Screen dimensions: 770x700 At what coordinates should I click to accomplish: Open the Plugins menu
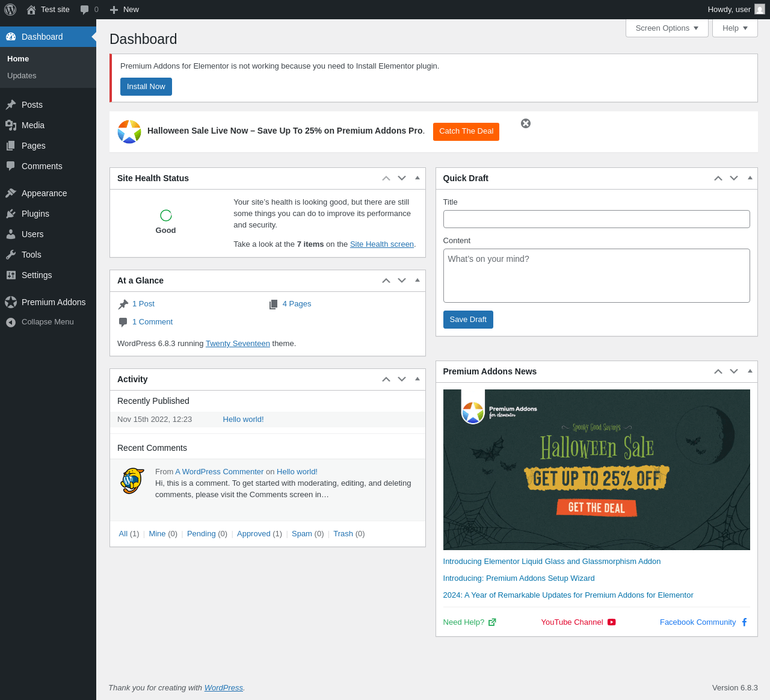48,214
